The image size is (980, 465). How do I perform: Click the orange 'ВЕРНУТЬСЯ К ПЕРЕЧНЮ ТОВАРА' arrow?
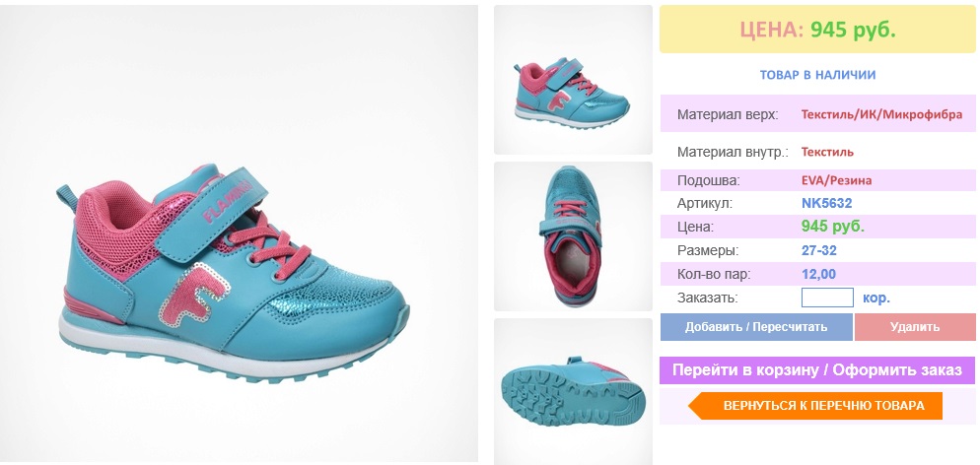tap(815, 406)
